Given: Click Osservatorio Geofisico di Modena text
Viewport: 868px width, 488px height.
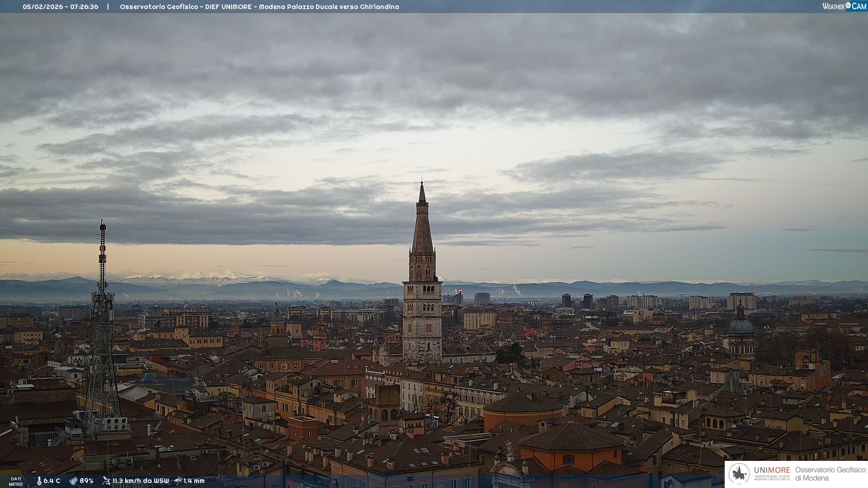Looking at the screenshot, I should (x=830, y=474).
